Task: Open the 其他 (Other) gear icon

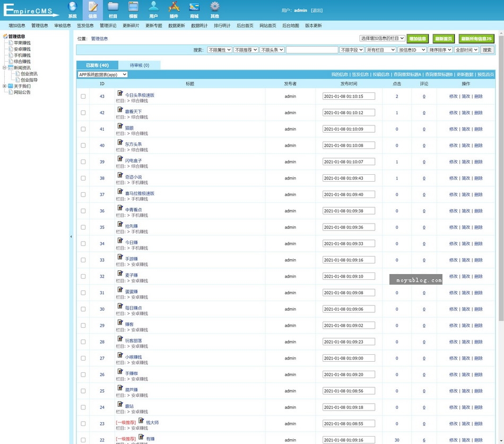Action: tap(214, 7)
